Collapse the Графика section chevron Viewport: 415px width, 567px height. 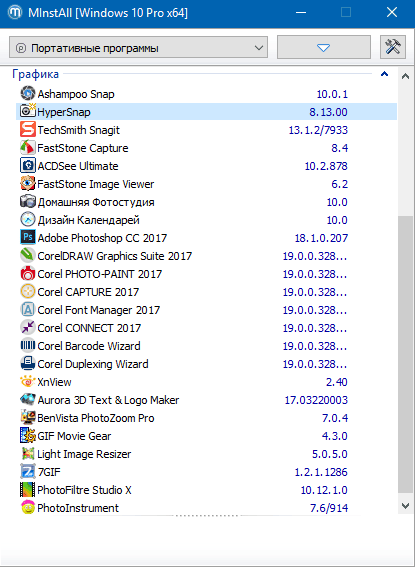[x=384, y=74]
